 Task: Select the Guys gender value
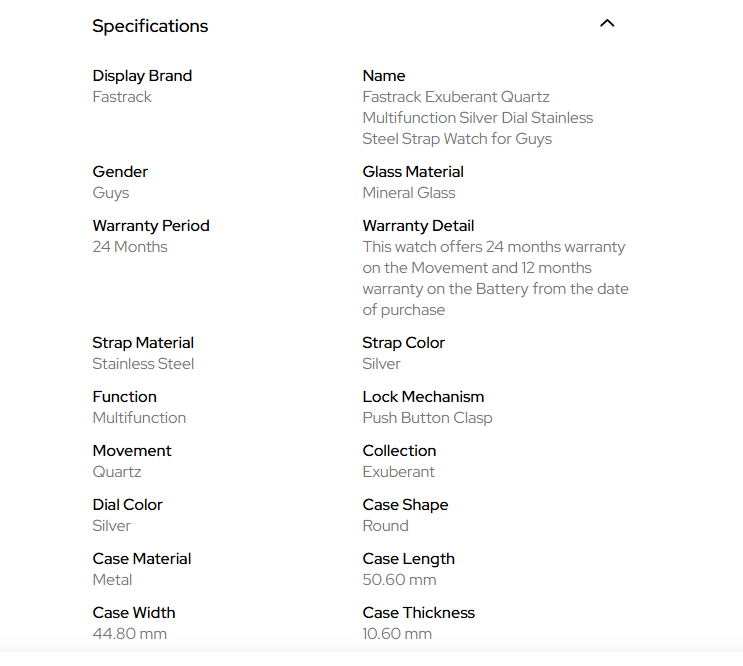[x=111, y=193]
